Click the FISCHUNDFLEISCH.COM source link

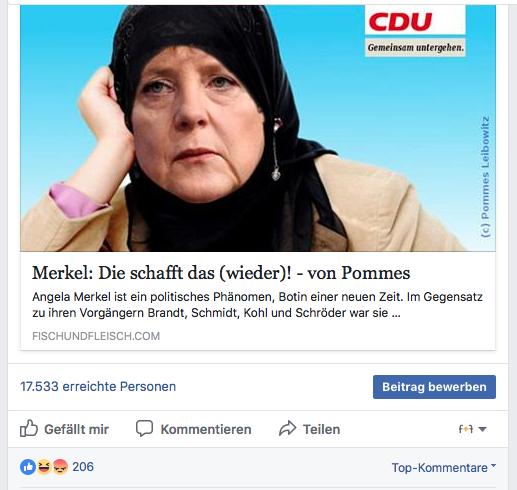tap(96, 336)
